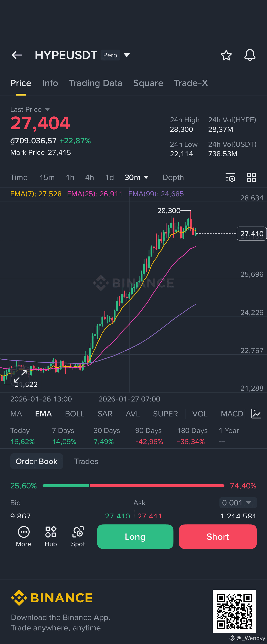Expand the HYPEUSDT pair dropdown arrow
267x644 pixels.
click(127, 55)
